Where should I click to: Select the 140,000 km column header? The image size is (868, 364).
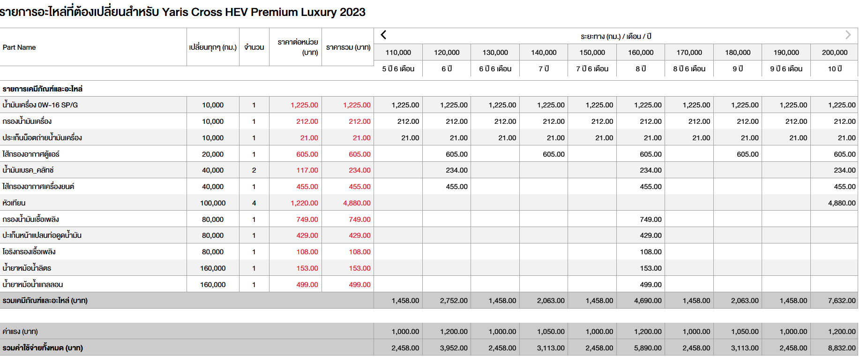[x=544, y=53]
